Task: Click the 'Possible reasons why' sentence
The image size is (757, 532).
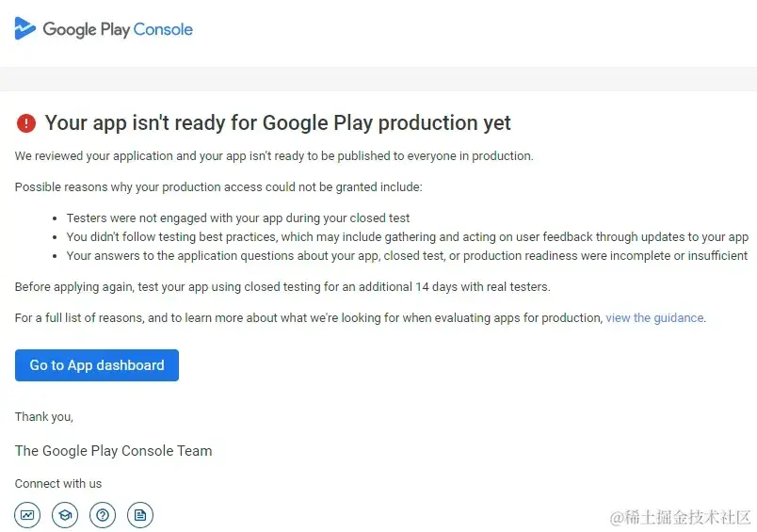Action: click(218, 187)
